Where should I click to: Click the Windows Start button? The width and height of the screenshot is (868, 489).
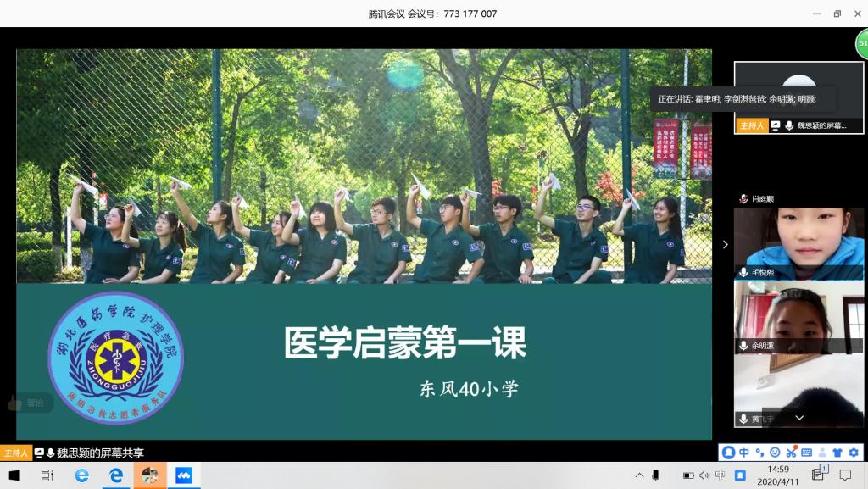point(14,475)
